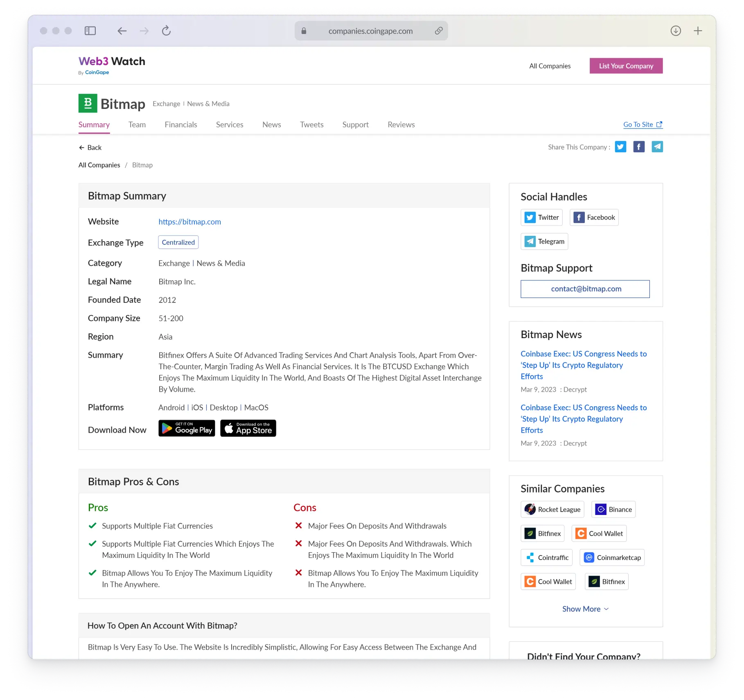Click the lock icon in address bar
The image size is (744, 700).
pyautogui.click(x=304, y=31)
